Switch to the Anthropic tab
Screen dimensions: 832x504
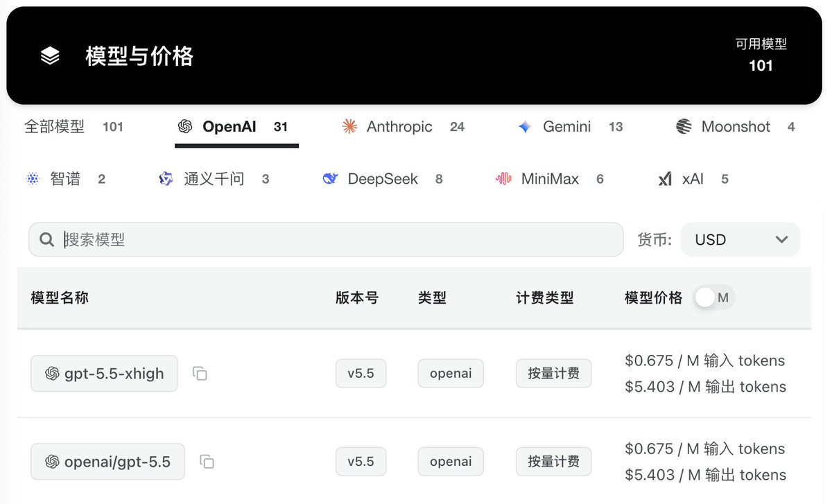point(403,127)
